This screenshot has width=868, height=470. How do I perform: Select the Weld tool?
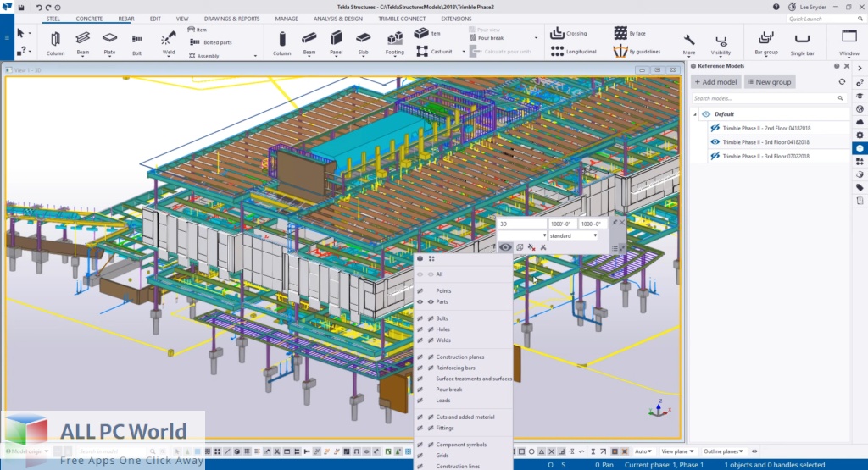point(169,44)
